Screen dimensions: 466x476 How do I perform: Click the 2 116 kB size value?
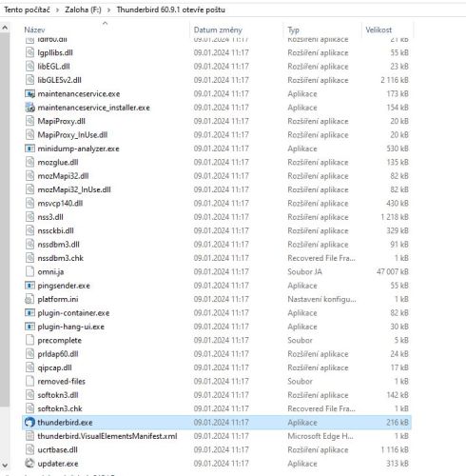click(395, 80)
